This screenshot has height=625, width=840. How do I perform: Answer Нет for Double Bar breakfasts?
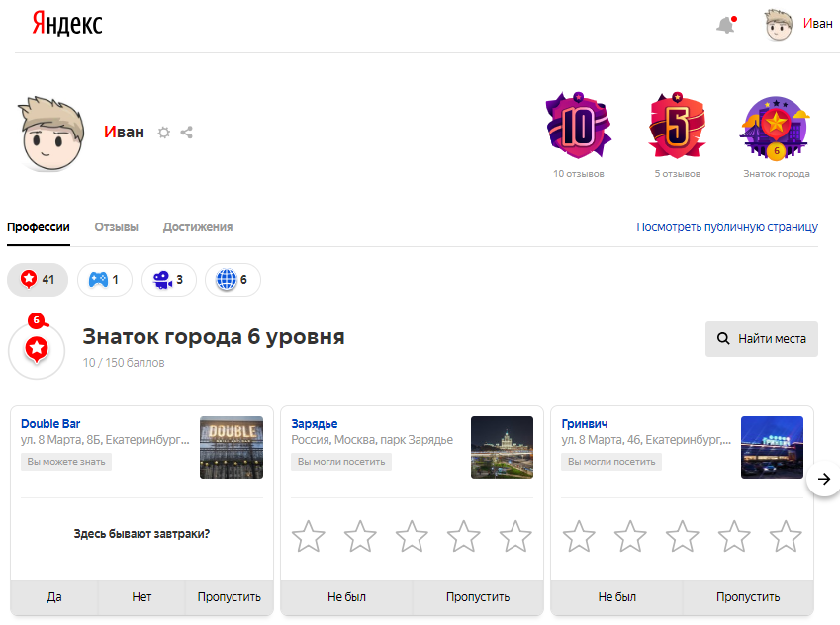[x=141, y=597]
